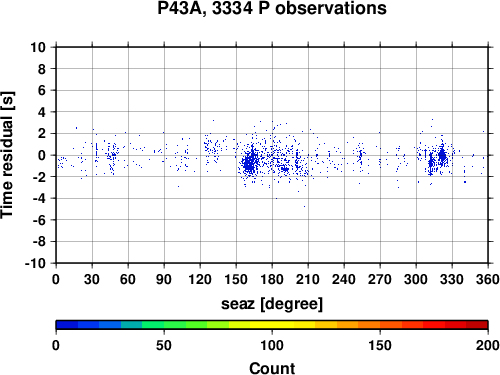Click the 10 tick label on the y-axis
The height and width of the screenshot is (375, 500).
click(x=38, y=47)
